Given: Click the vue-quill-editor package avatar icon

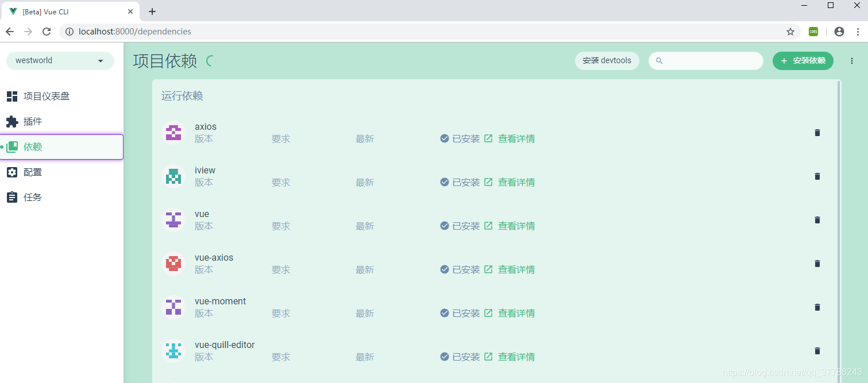Looking at the screenshot, I should [173, 351].
